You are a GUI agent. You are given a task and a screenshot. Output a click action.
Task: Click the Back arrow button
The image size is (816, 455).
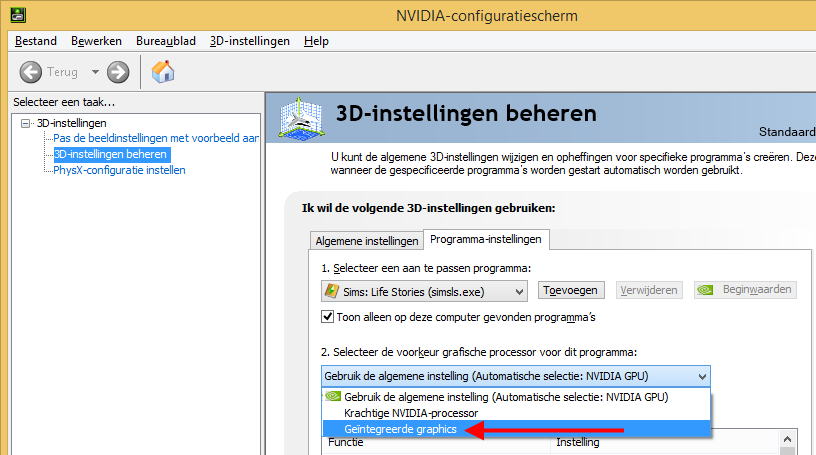click(31, 72)
